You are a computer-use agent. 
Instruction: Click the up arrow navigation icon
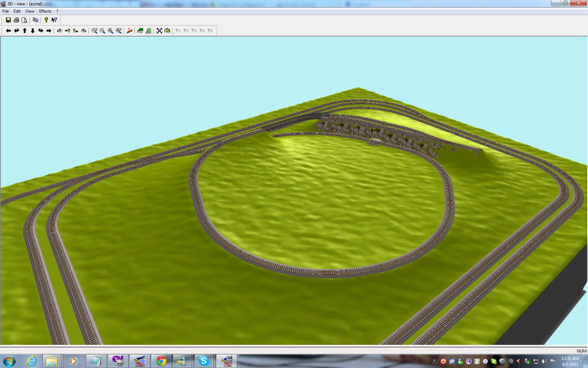(x=25, y=31)
